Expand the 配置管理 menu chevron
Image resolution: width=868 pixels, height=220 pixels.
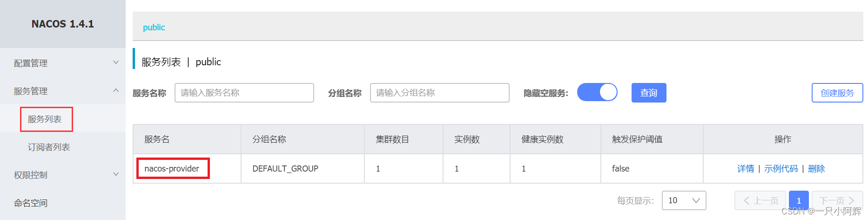click(x=116, y=62)
